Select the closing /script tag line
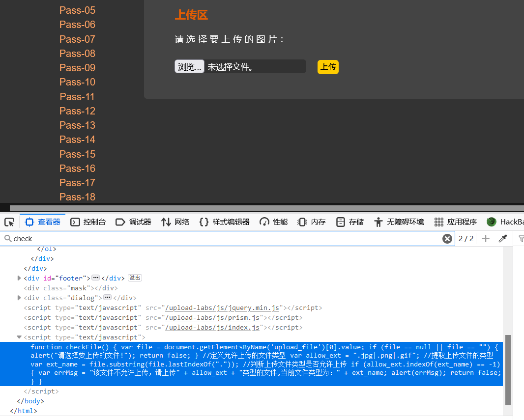 [x=41, y=392]
